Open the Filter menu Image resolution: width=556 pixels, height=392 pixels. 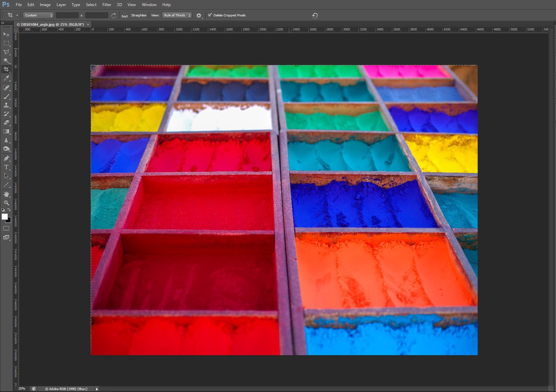coord(107,5)
